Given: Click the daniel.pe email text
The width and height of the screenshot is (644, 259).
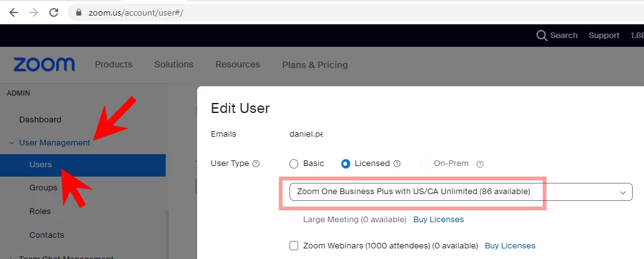Looking at the screenshot, I should (x=306, y=134).
